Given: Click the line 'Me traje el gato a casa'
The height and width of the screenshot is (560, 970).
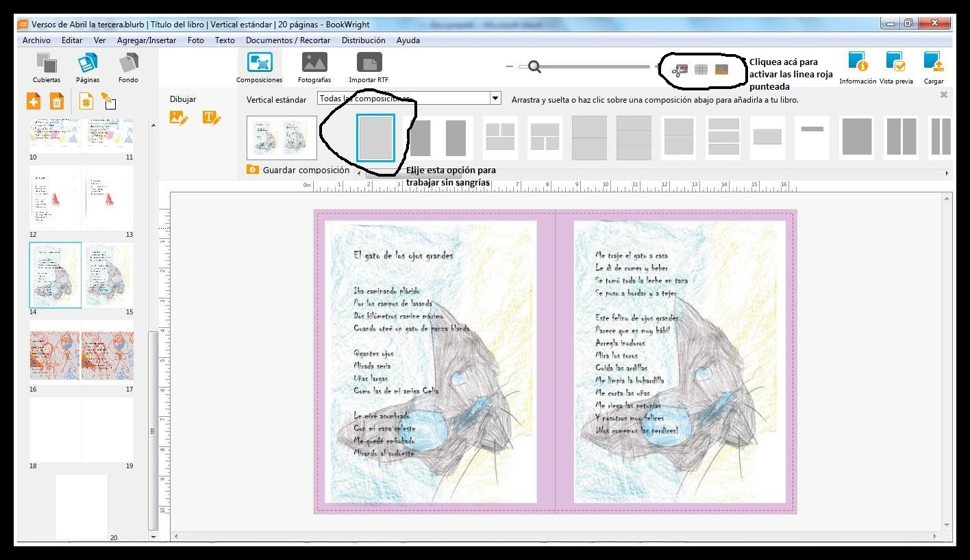Looking at the screenshot, I should [x=631, y=255].
